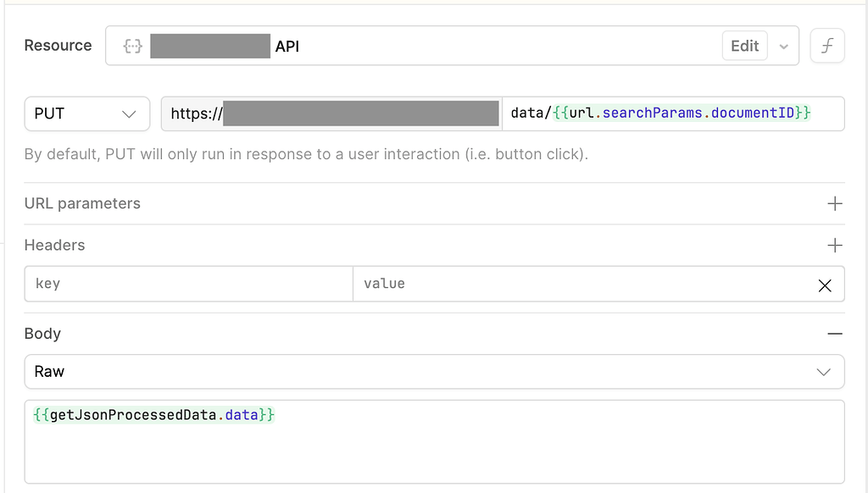Click the URL parameters section label
This screenshot has height=493, width=868.
82,203
